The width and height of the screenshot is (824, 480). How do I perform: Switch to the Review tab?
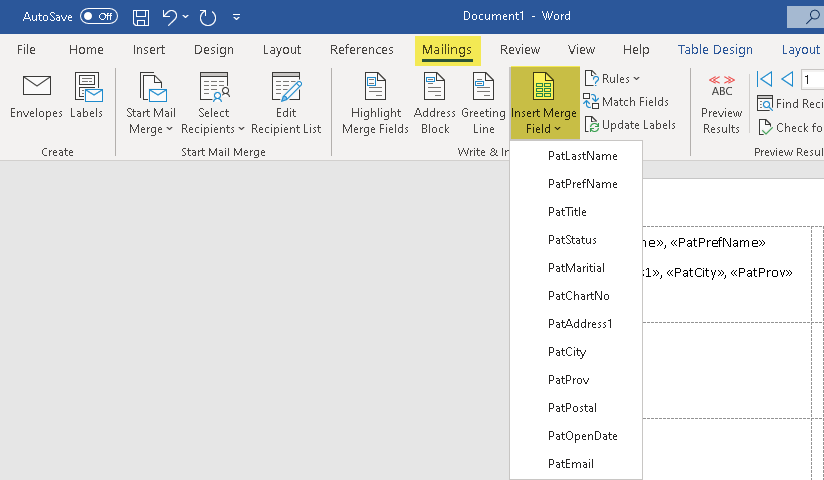pyautogui.click(x=520, y=50)
